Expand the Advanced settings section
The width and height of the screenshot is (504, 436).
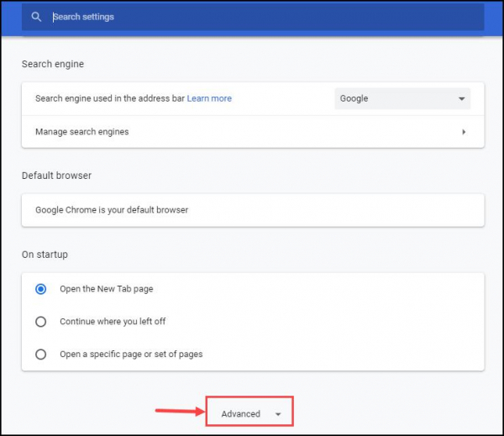click(241, 414)
